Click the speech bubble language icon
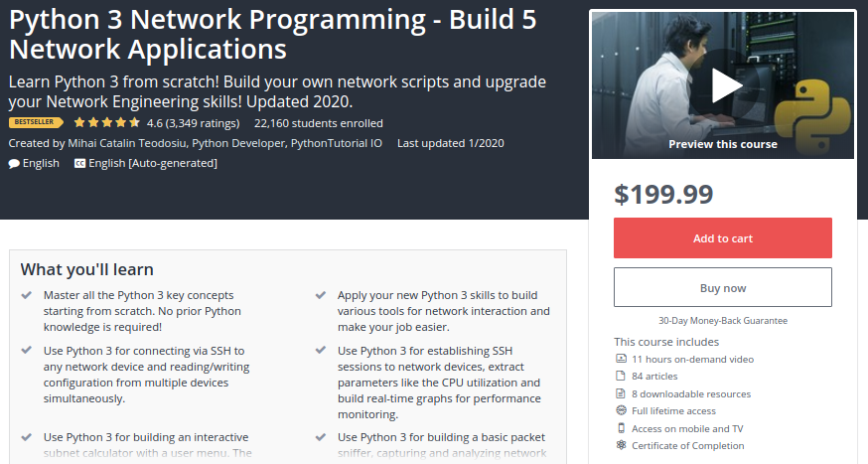This screenshot has width=868, height=464. point(14,164)
